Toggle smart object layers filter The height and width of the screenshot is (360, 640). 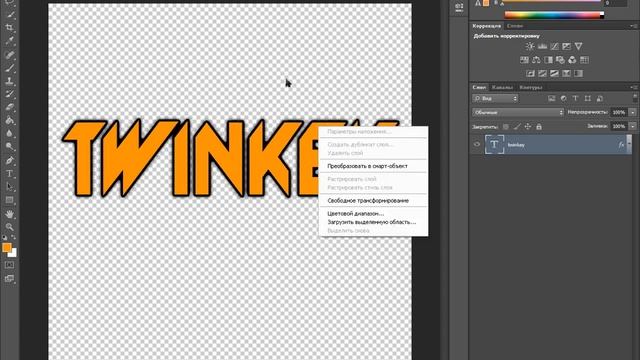tap(600, 98)
